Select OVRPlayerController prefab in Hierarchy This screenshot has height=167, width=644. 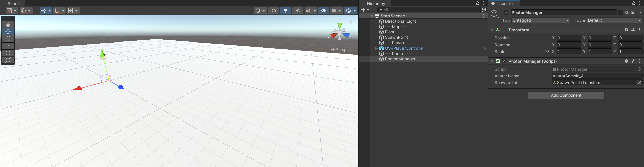click(x=405, y=48)
